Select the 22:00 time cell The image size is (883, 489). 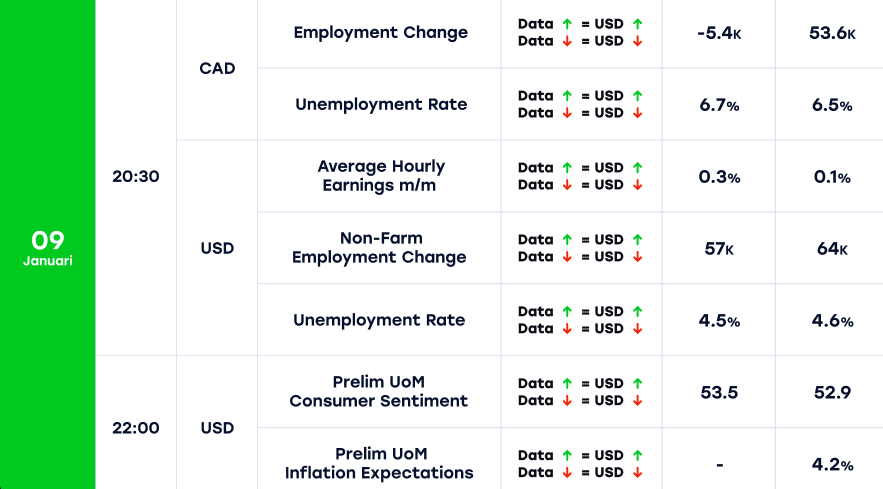(x=136, y=428)
